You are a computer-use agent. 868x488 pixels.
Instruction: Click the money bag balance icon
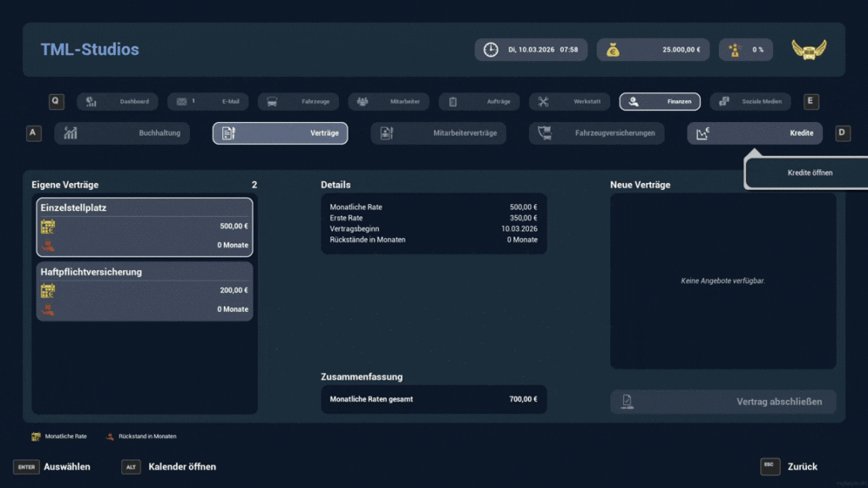612,50
